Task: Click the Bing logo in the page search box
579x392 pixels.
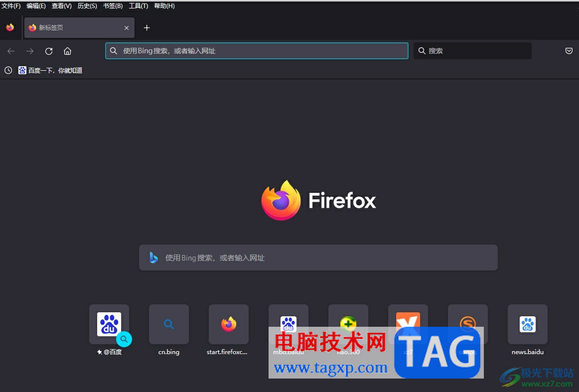Action: coord(153,258)
